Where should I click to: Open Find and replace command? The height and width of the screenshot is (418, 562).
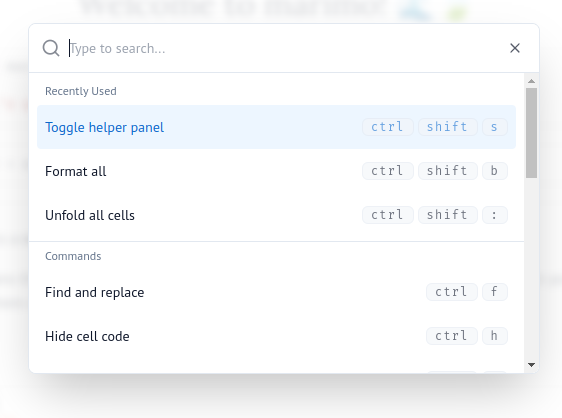(x=276, y=292)
